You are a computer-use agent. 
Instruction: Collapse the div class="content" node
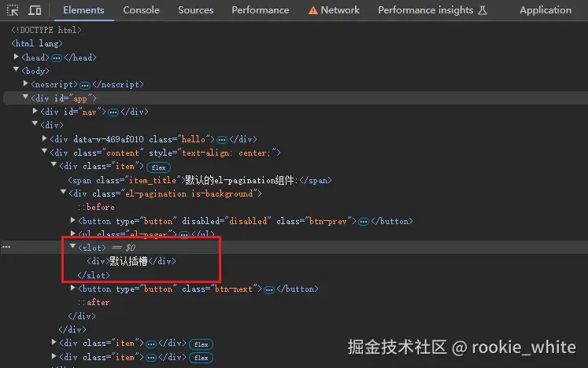pyautogui.click(x=44, y=152)
